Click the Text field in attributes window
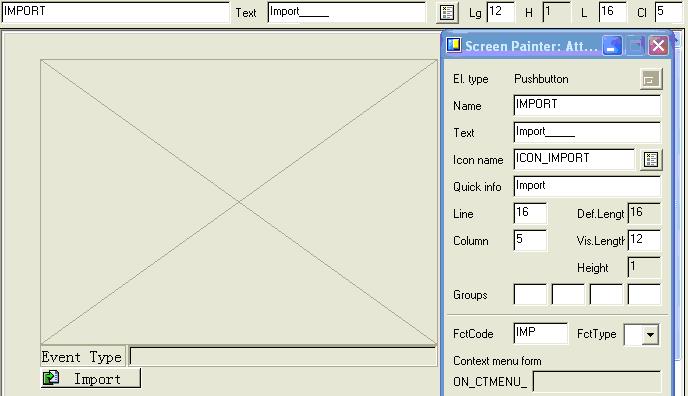Image resolution: width=688 pixels, height=396 pixels. 587,132
